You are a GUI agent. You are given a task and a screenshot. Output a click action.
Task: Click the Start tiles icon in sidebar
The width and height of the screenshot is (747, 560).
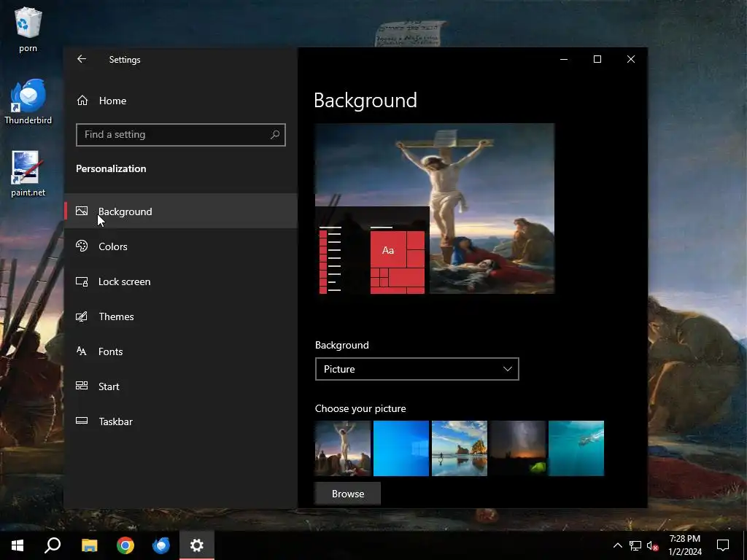pyautogui.click(x=82, y=386)
